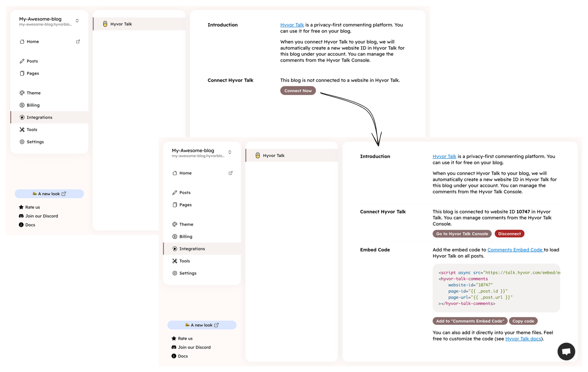This screenshot has height=372, width=588.
Task: Click the Discord icon in lower sidebar
Action: coord(174,347)
